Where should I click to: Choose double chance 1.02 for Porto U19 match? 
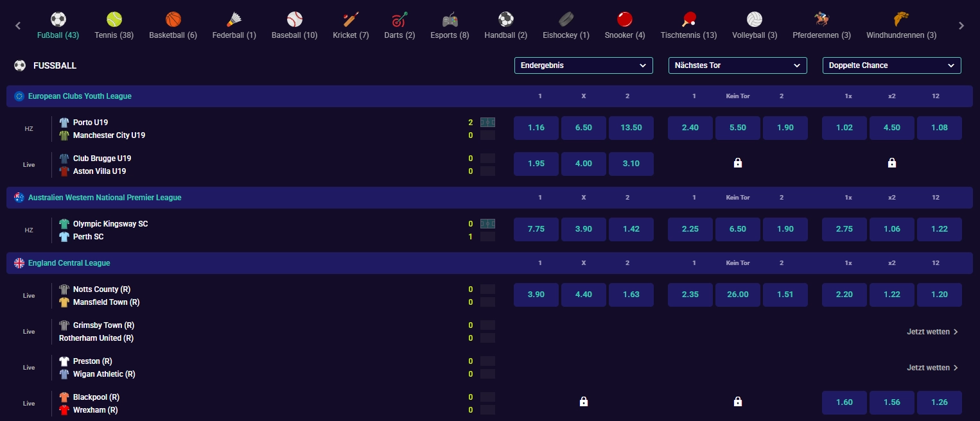click(x=844, y=128)
